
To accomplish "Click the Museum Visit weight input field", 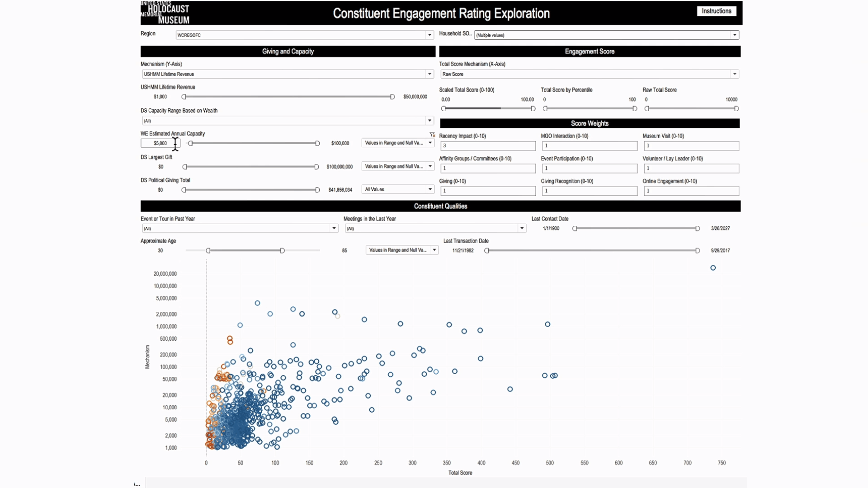I will 691,145.
